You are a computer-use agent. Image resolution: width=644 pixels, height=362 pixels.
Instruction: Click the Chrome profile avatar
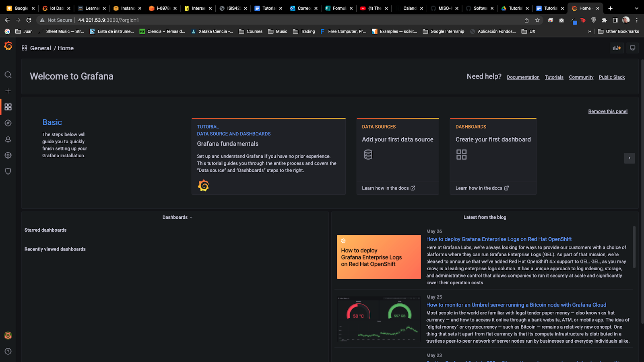[626, 20]
